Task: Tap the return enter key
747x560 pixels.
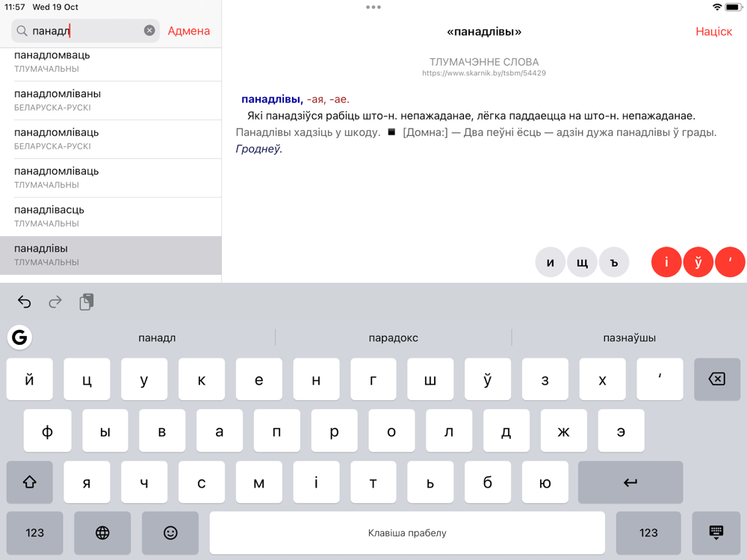Action: (x=630, y=482)
